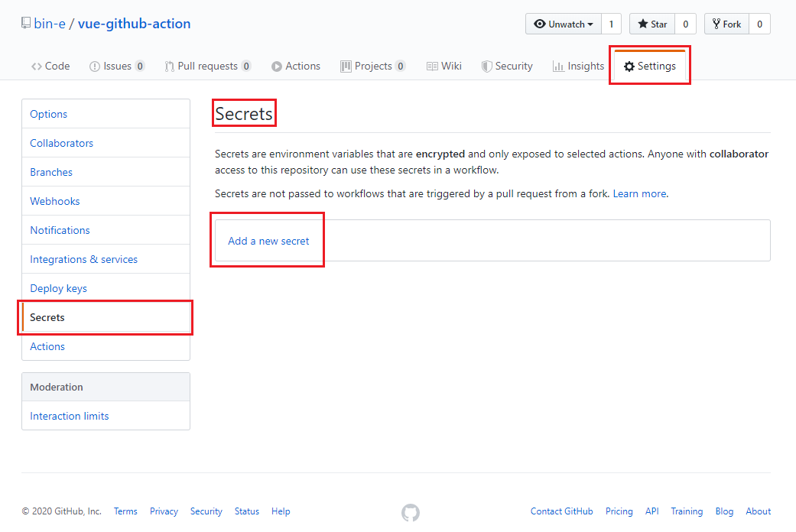Star the repository
The width and height of the screenshot is (796, 532).
click(652, 24)
